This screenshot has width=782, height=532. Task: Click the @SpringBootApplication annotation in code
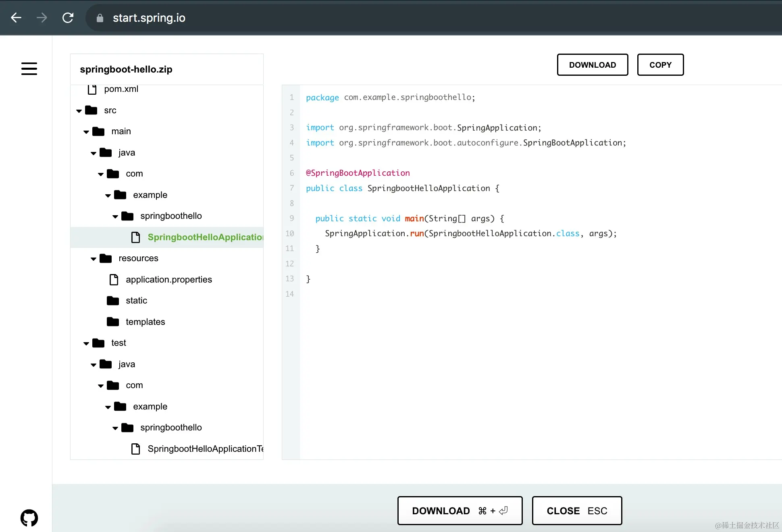tap(358, 173)
